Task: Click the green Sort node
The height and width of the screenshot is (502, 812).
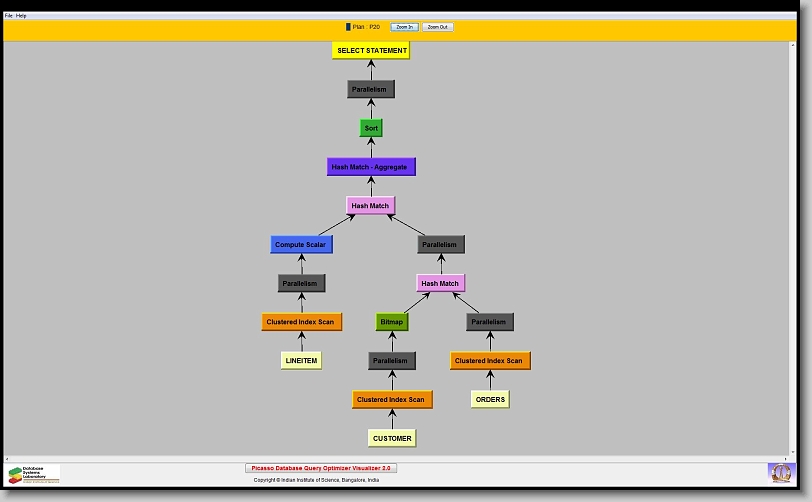Action: coord(371,128)
